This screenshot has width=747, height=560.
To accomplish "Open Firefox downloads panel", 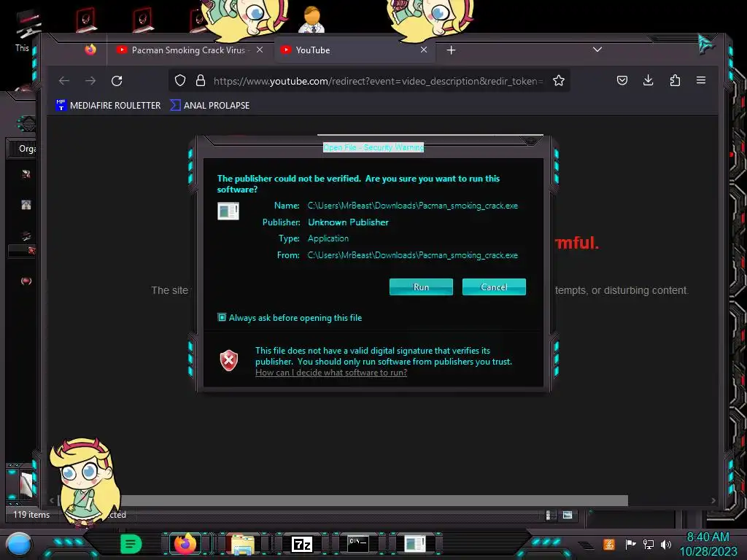I will [x=648, y=80].
